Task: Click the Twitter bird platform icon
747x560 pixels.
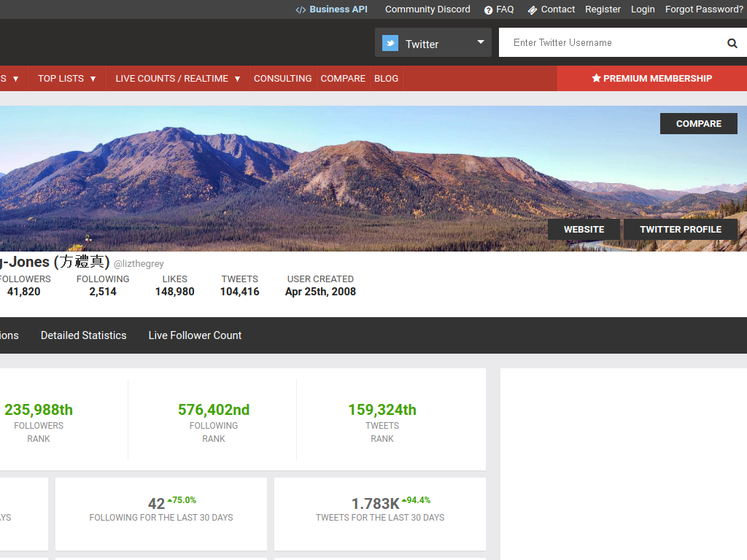Action: (390, 43)
